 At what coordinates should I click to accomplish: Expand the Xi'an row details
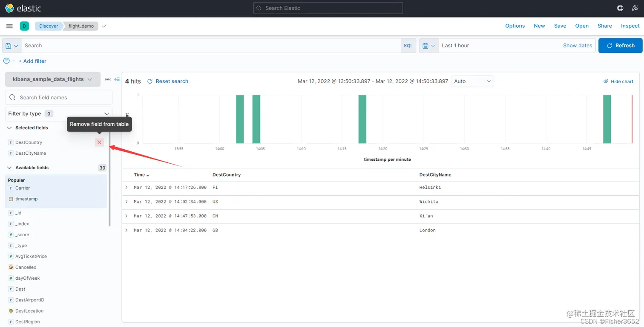tap(126, 216)
